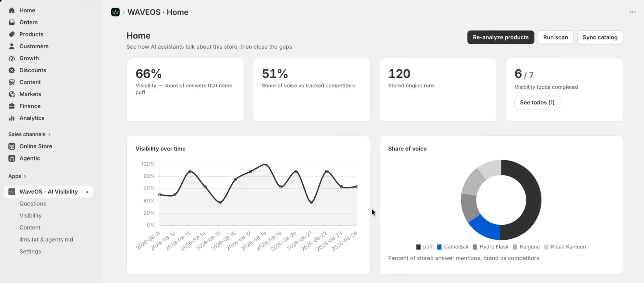Open the Questions subpage
Viewport: 644px width, 283px height.
pyautogui.click(x=33, y=204)
